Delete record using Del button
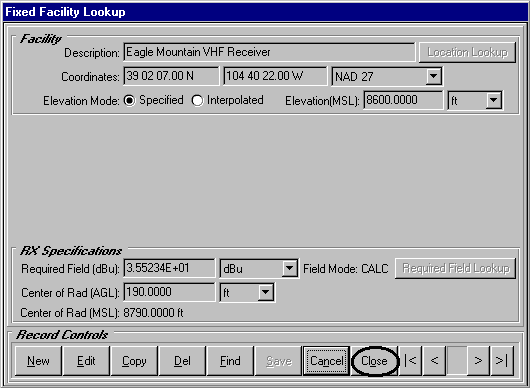 pos(182,361)
